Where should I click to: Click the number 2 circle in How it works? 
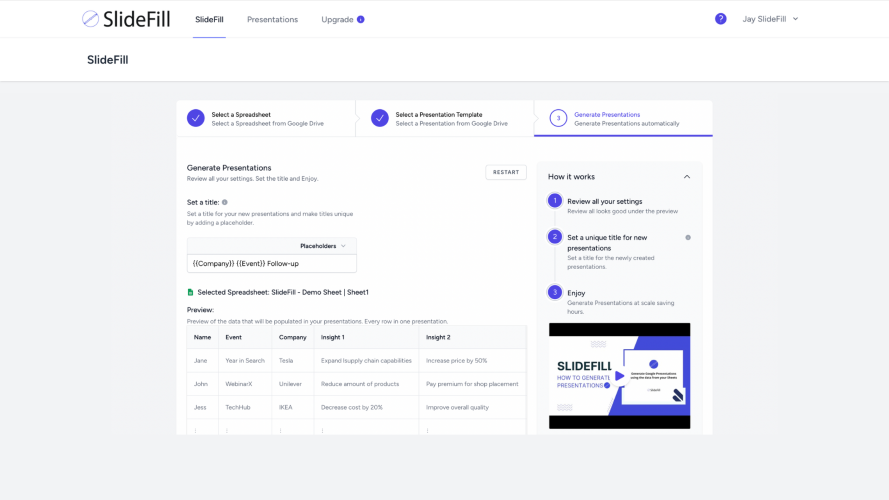click(555, 236)
